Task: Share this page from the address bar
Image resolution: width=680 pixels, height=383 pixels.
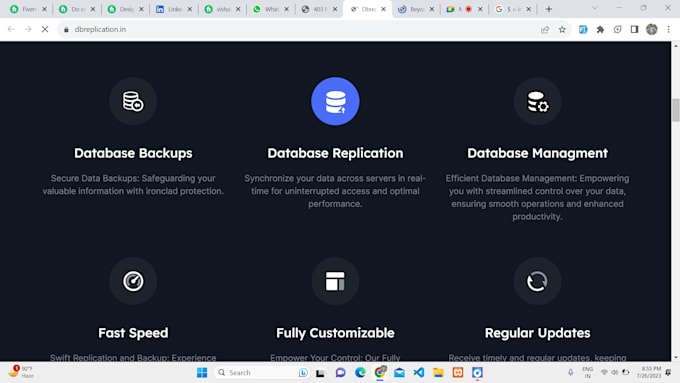Action: (545, 29)
